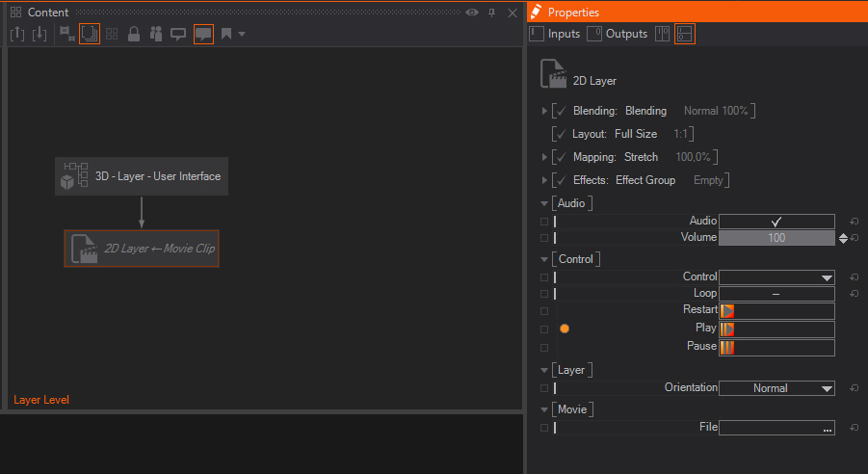Select the 3D - Layer - User Interface node
The height and width of the screenshot is (474, 868).
click(x=142, y=176)
